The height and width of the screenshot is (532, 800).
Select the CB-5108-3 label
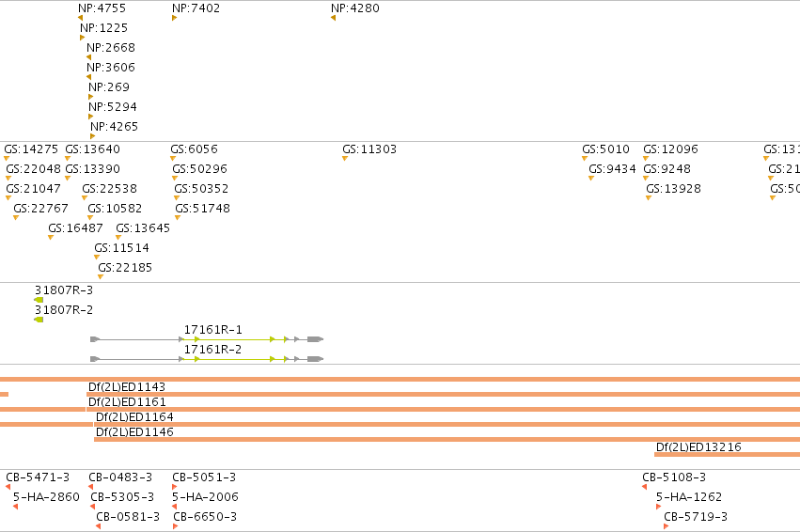click(674, 477)
